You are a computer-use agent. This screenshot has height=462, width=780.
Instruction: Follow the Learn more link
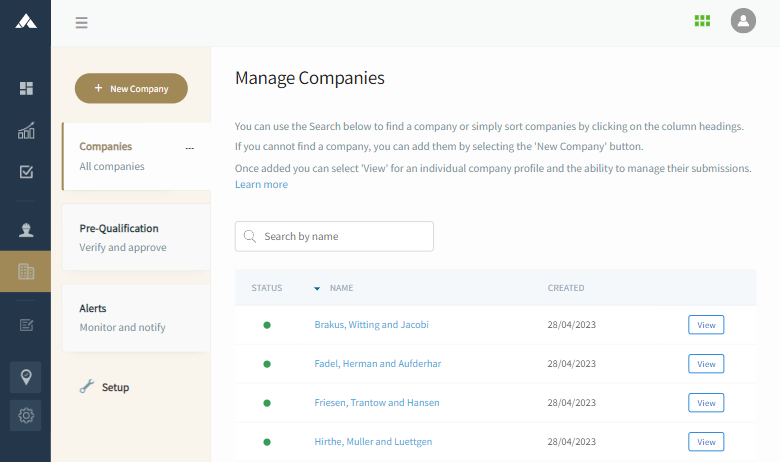click(261, 185)
